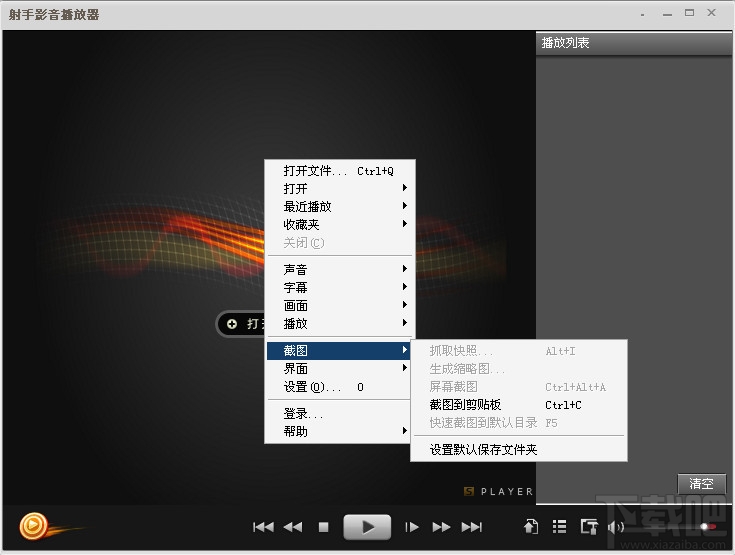Viewport: 735px width, 555px height.
Task: Adjust the volume slider knob
Action: [705, 527]
